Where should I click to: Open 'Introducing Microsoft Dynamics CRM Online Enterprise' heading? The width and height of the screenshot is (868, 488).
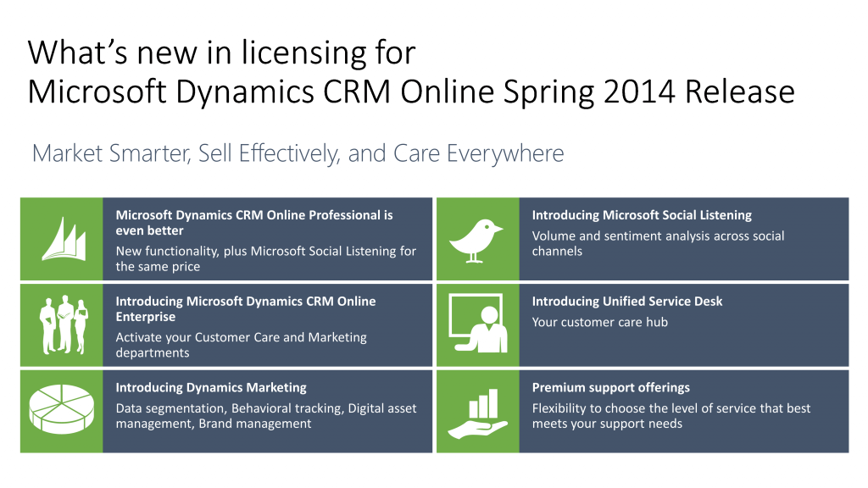[245, 309]
